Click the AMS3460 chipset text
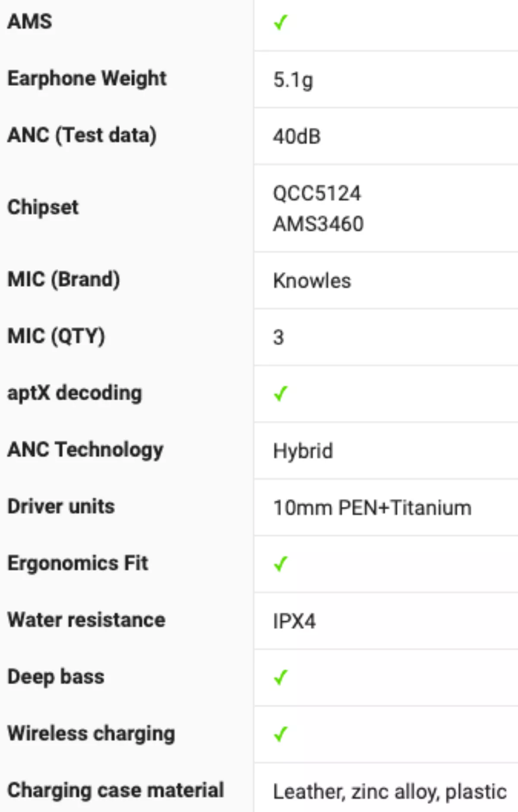Viewport: 518px width, 812px height. (x=319, y=224)
